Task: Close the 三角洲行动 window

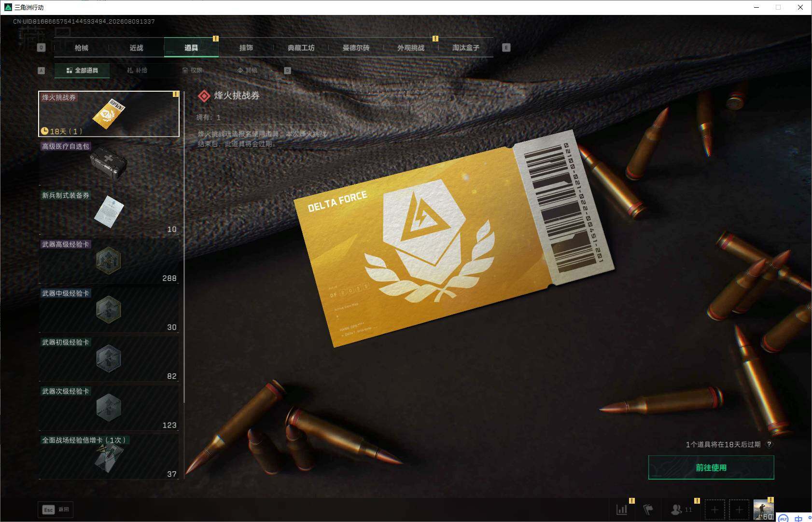Action: (800, 7)
